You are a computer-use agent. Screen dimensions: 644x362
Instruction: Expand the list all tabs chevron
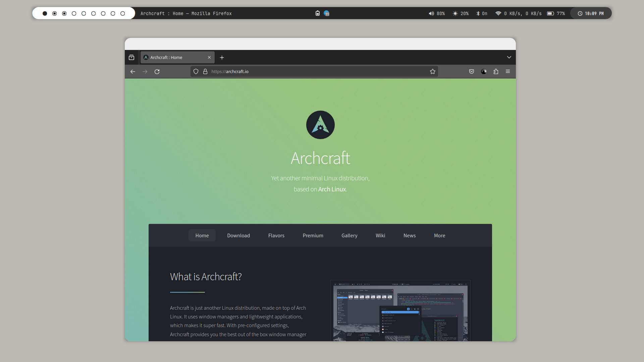coord(509,57)
